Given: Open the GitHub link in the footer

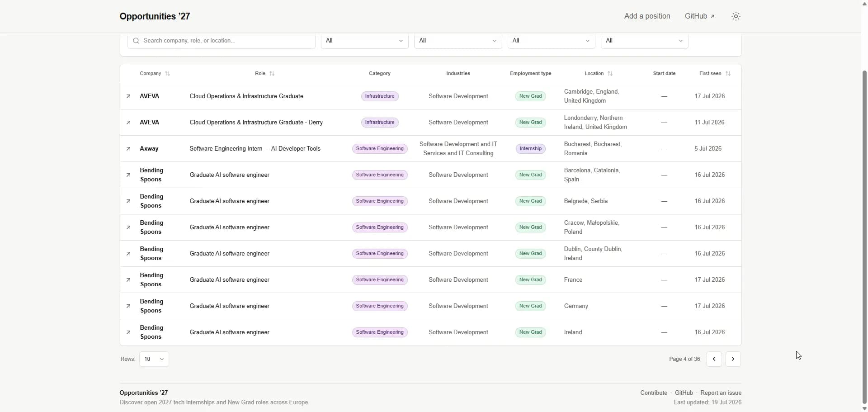Looking at the screenshot, I should (x=684, y=393).
